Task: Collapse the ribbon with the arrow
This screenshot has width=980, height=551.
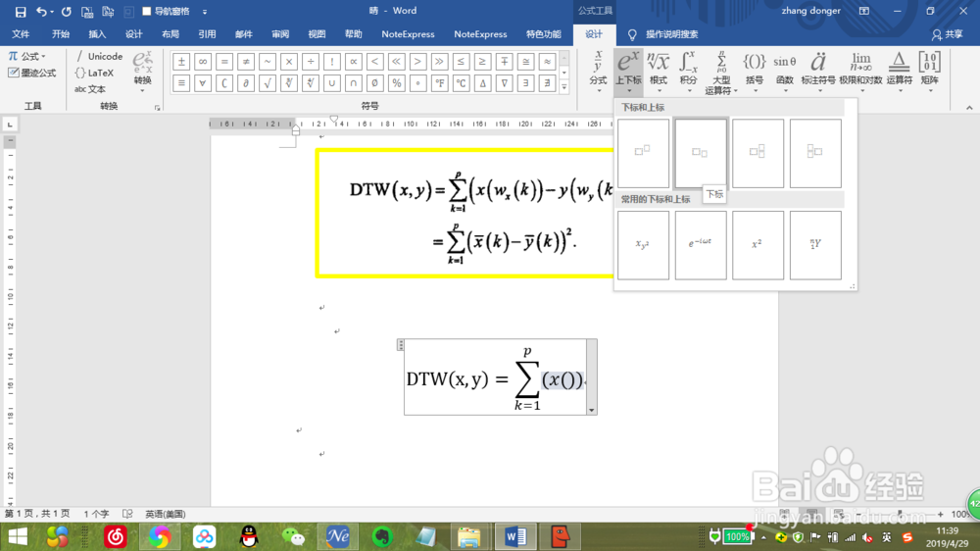Action: 969,108
